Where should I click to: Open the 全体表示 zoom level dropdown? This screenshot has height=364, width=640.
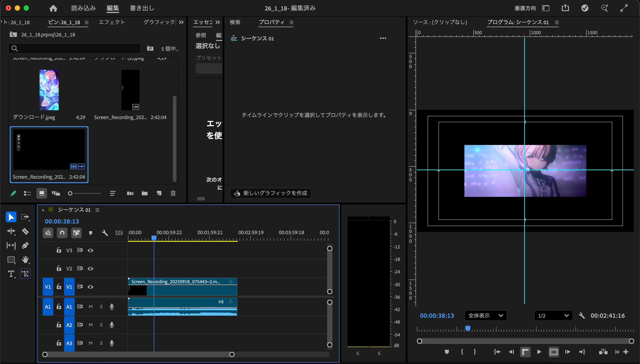pos(486,316)
